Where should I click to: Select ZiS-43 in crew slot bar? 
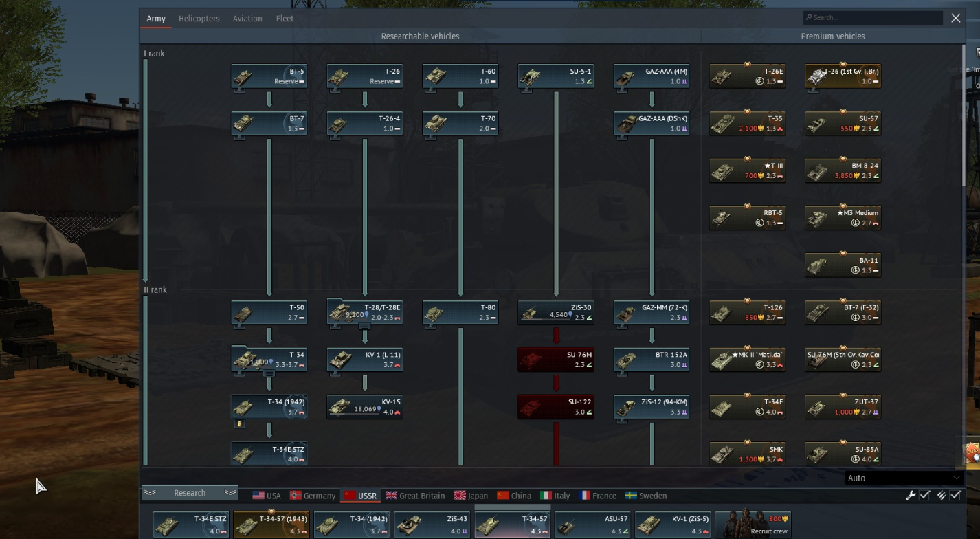(432, 524)
